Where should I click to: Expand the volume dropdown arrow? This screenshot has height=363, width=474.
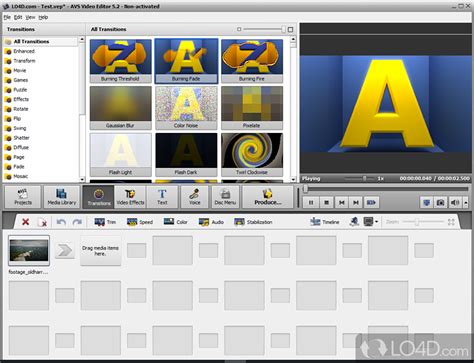tap(466, 202)
